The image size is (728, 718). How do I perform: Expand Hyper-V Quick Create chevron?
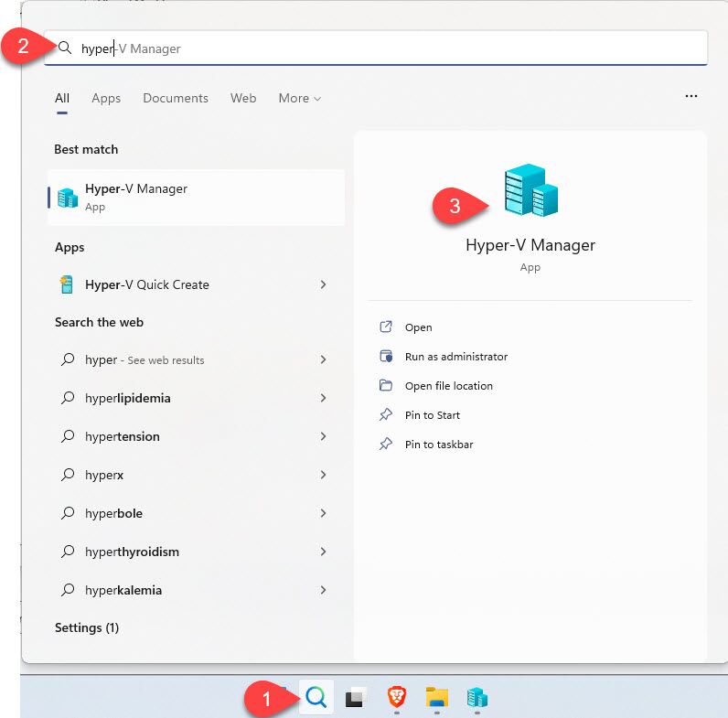tap(323, 284)
